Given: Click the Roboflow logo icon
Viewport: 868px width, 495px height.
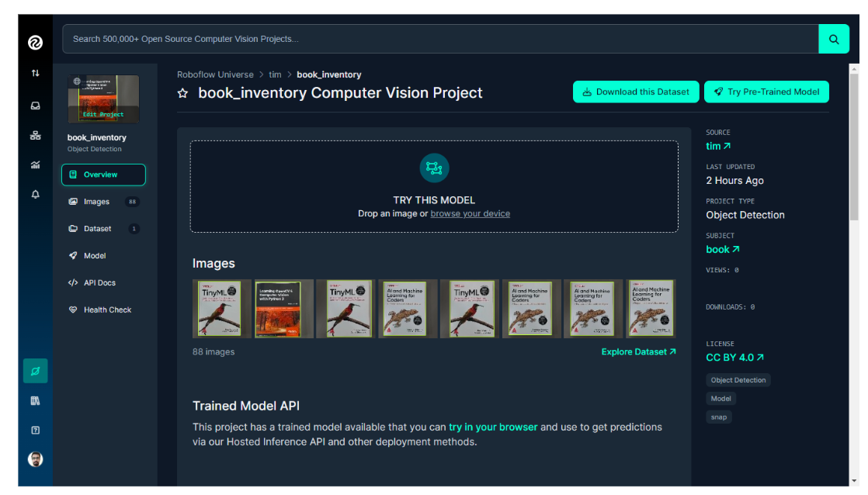Looking at the screenshot, I should [x=36, y=43].
